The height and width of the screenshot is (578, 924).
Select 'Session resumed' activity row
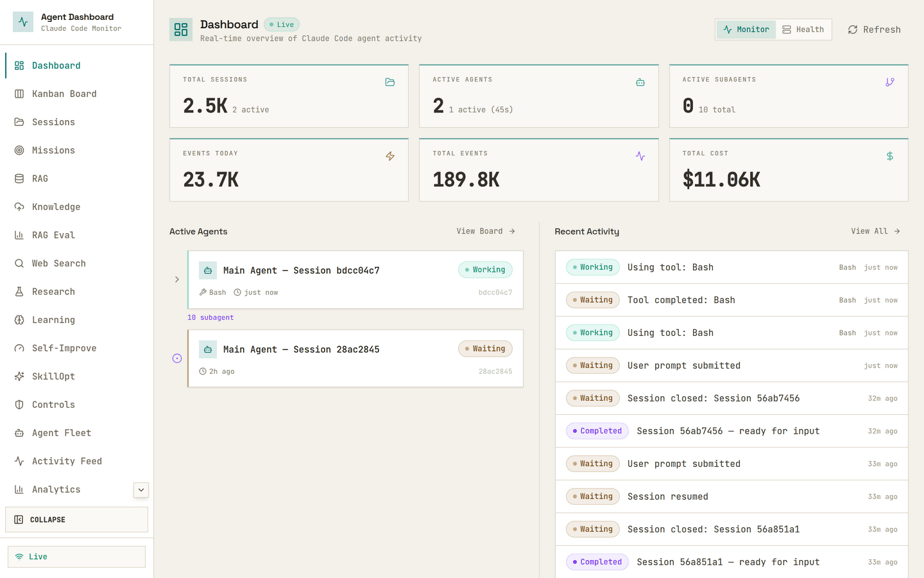(732, 496)
